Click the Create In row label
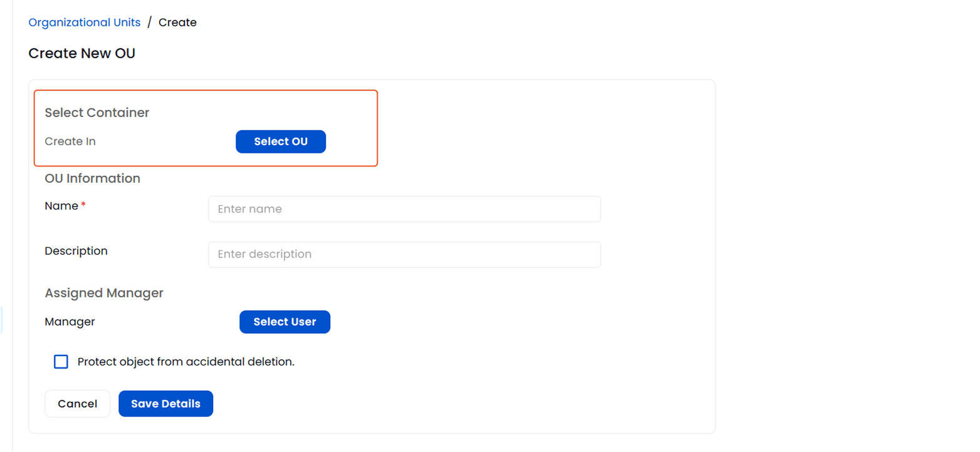The width and height of the screenshot is (980, 452). coord(70,141)
